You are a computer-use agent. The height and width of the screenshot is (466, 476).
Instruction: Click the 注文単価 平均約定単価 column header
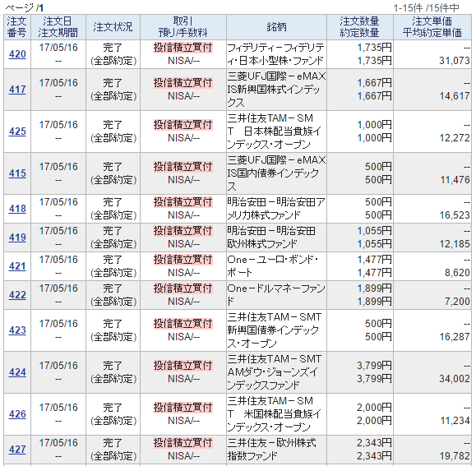point(432,27)
